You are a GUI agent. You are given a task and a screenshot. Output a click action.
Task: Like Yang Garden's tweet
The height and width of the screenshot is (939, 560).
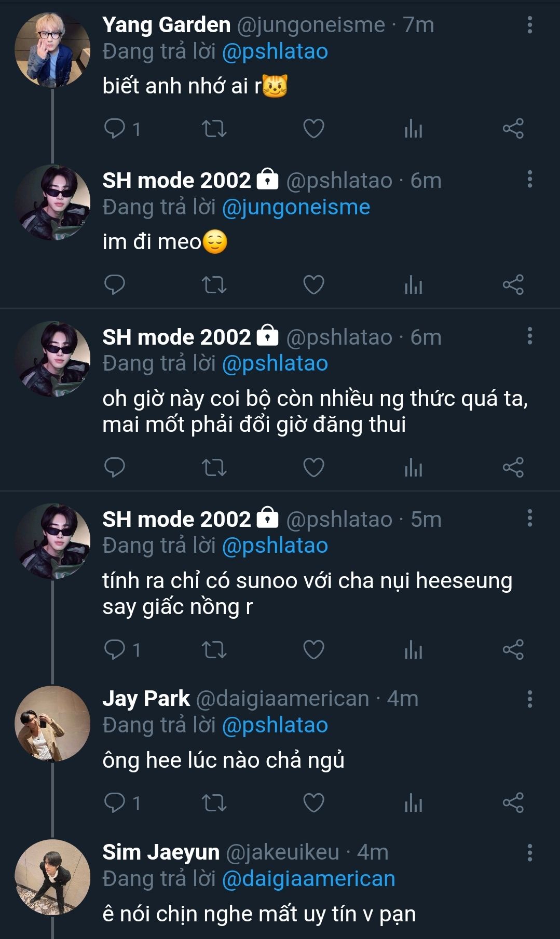(313, 128)
